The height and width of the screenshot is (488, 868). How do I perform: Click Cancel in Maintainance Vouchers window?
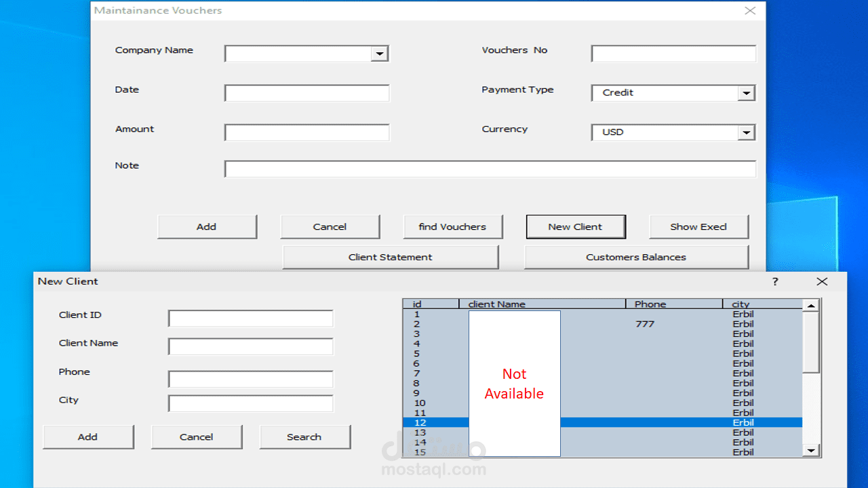330,227
